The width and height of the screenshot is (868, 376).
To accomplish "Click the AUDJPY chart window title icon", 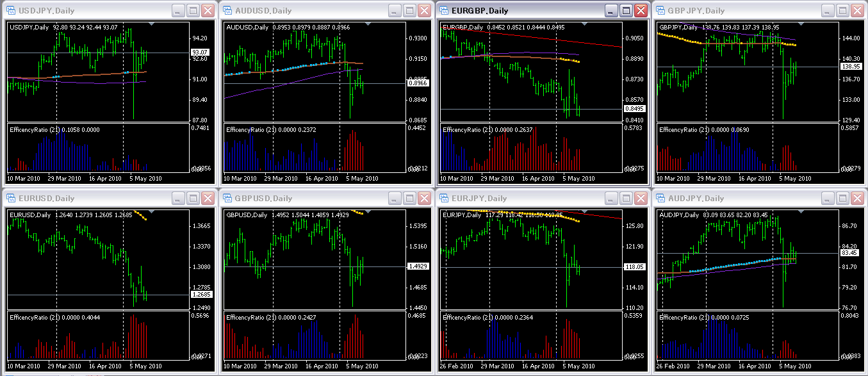I will coord(660,199).
